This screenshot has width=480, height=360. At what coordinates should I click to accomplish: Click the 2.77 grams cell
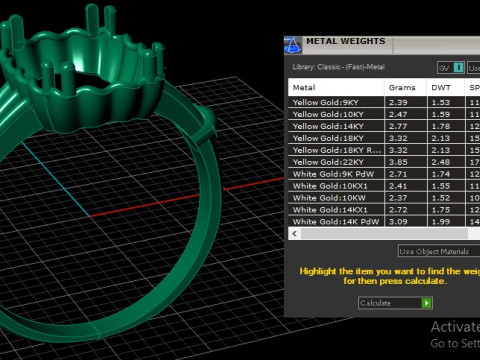click(x=405, y=126)
